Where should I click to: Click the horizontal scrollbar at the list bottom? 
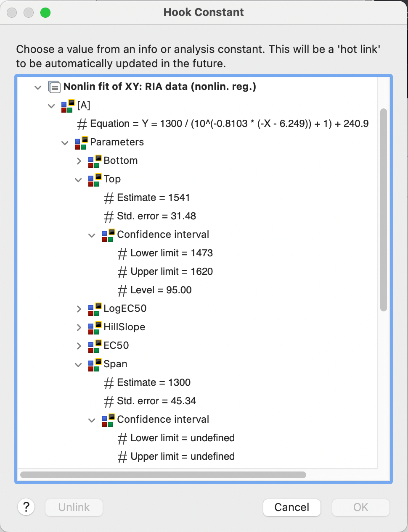(164, 475)
